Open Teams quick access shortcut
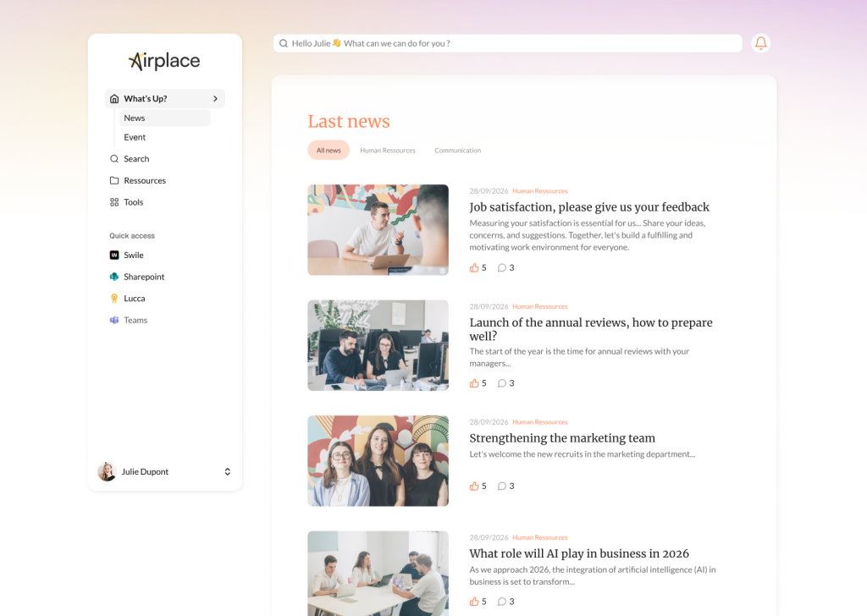Viewport: 867px width, 616px height. [x=135, y=320]
